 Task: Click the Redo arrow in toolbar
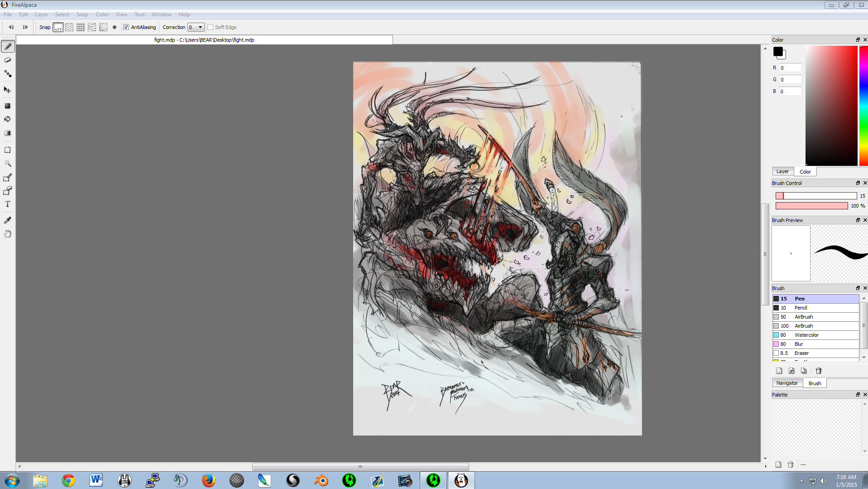pyautogui.click(x=25, y=27)
